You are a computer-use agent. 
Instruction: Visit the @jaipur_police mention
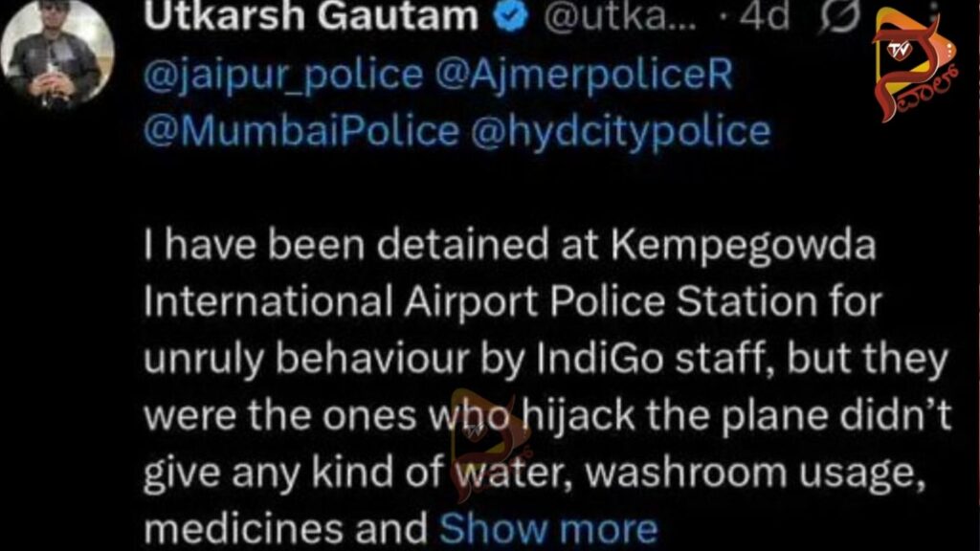[x=283, y=75]
